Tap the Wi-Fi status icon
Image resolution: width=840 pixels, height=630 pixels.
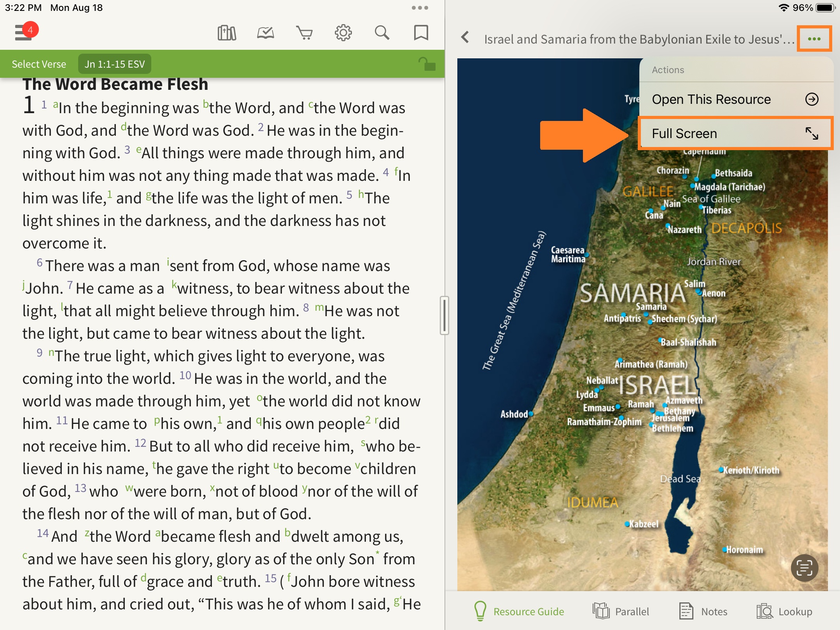783,8
